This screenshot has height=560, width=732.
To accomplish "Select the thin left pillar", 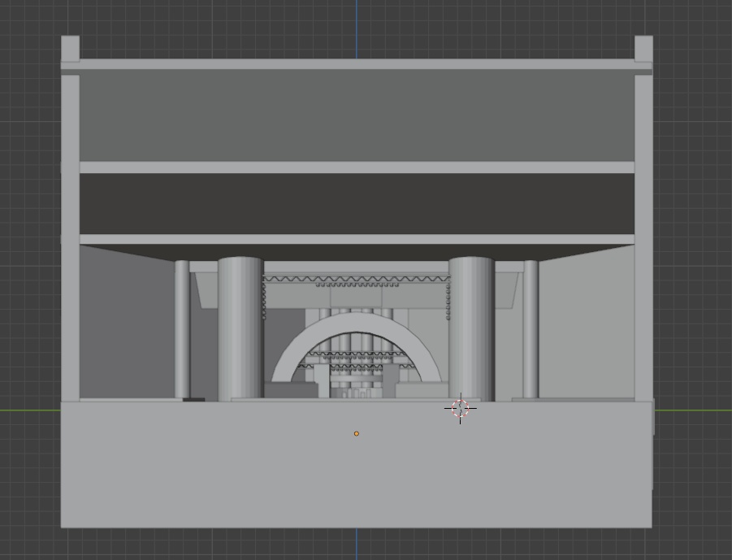I will [x=182, y=329].
